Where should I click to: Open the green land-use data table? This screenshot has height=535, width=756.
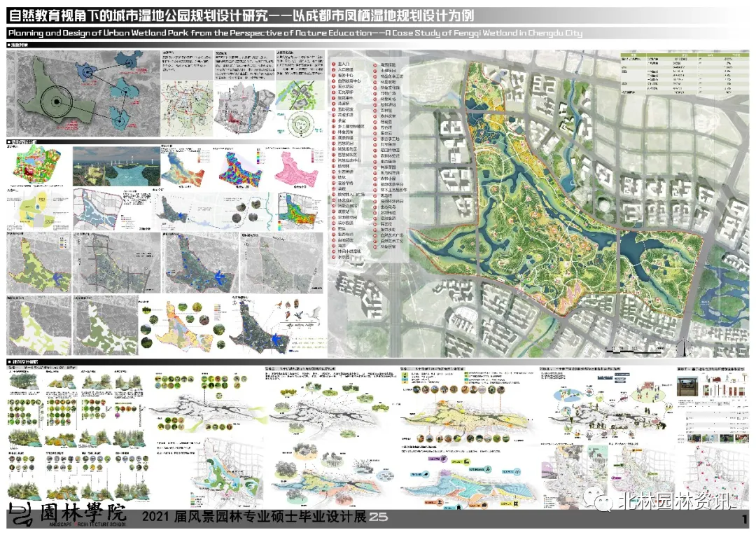tap(683, 72)
